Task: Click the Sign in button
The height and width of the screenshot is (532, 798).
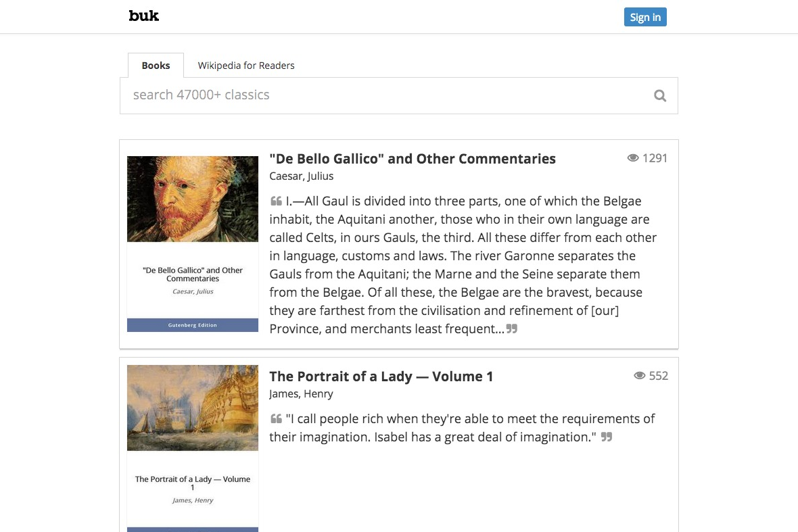Action: [x=645, y=17]
